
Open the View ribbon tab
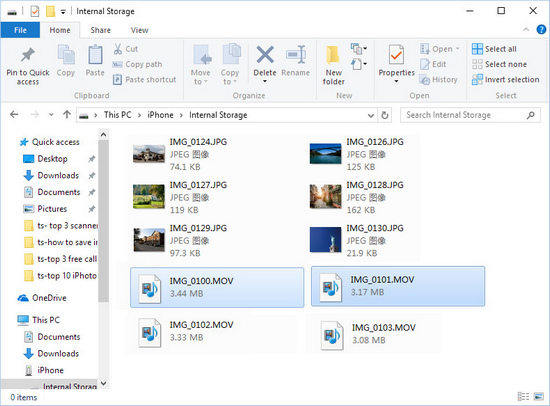point(139,30)
